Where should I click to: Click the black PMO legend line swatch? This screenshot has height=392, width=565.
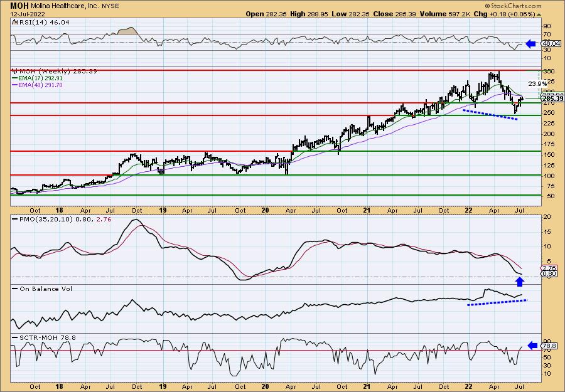click(15, 219)
